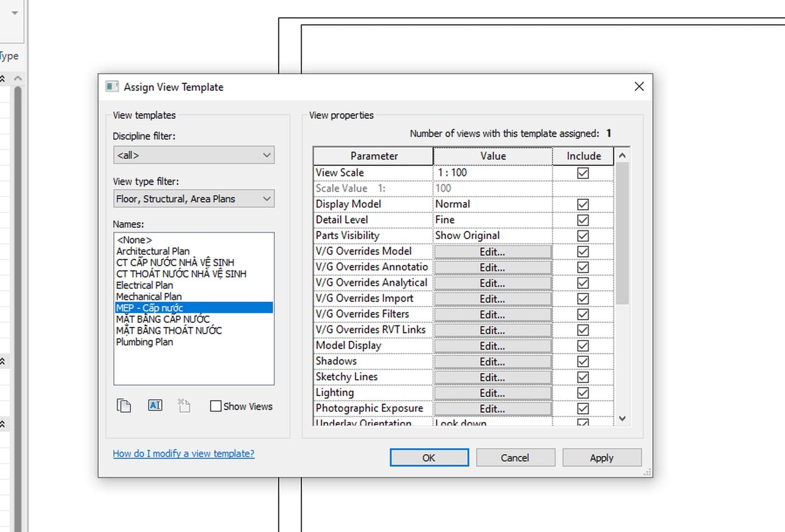This screenshot has width=785, height=532.
Task: Uncheck Include for V/G Overrides Filters
Action: click(x=583, y=315)
